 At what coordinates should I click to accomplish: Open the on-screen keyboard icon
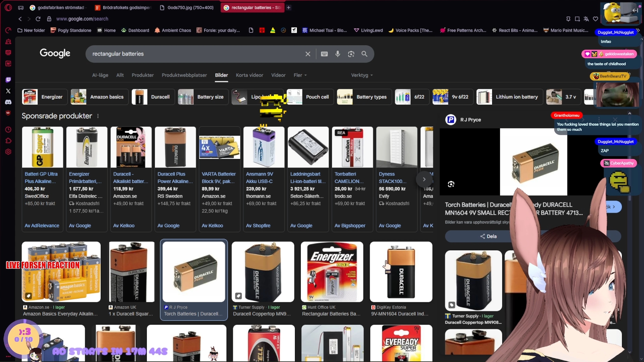pyautogui.click(x=324, y=54)
